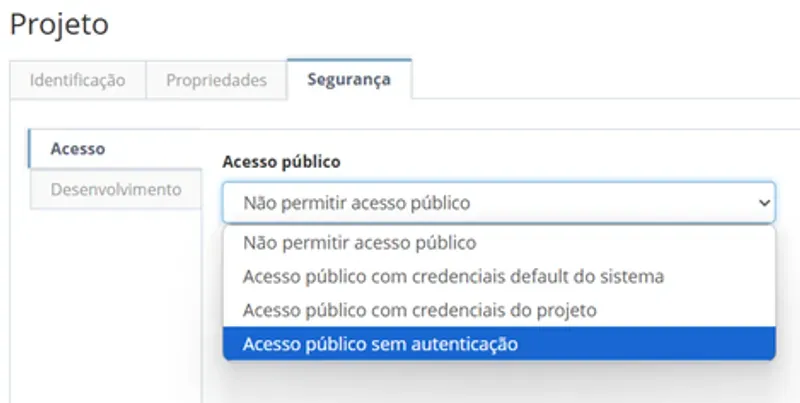Viewport: 800px width, 403px height.
Task: Click the Projeto page heading
Action: 59,24
